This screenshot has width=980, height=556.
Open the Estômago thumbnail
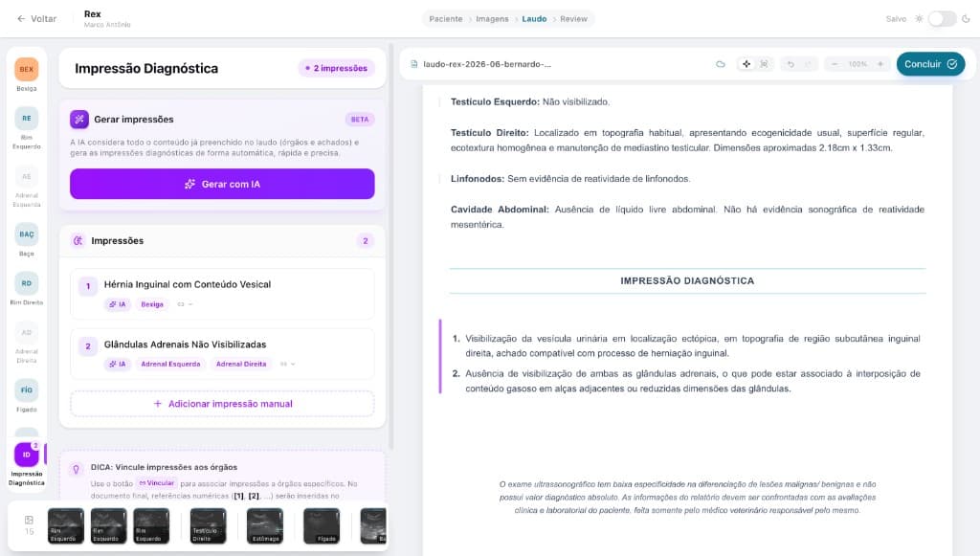(265, 525)
